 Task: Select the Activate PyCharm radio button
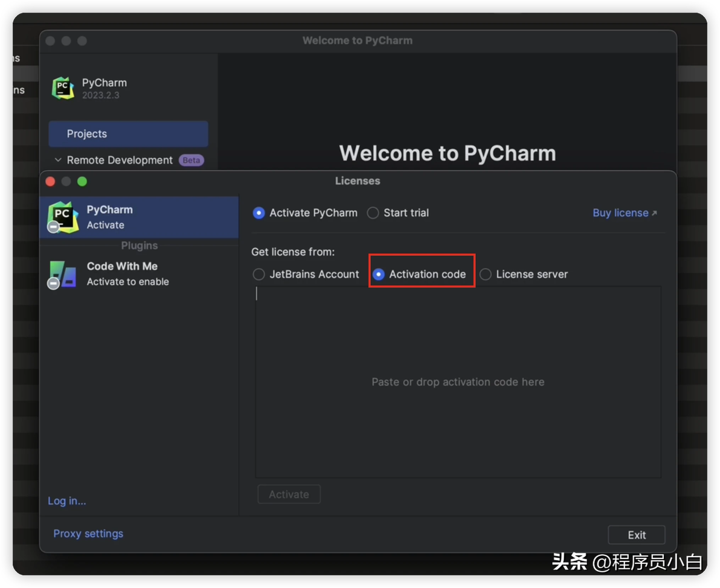[x=259, y=213]
